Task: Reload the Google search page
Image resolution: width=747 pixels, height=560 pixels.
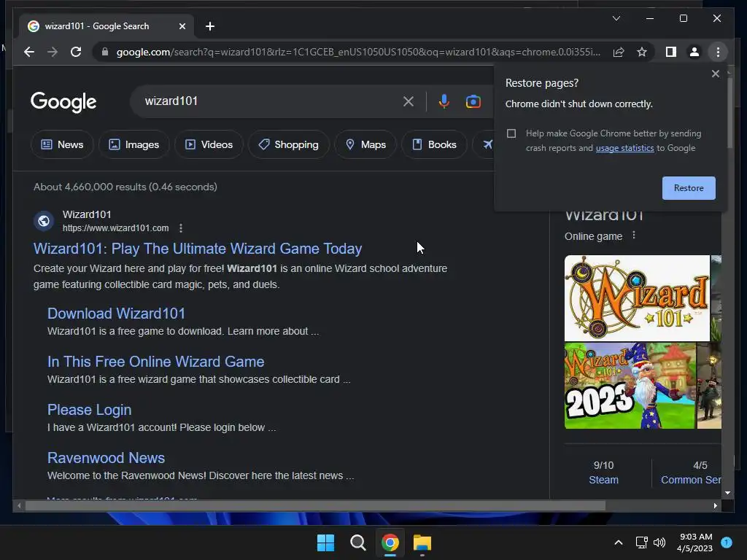Action: coord(76,52)
